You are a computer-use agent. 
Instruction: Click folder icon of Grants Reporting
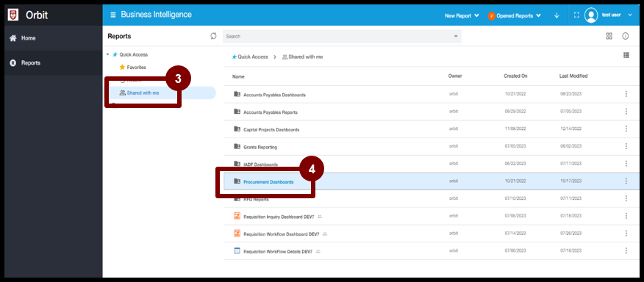[237, 146]
